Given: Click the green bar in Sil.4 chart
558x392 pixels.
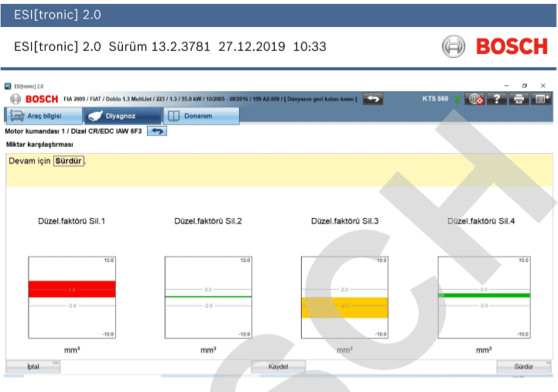Looking at the screenshot, I should click(x=484, y=295).
